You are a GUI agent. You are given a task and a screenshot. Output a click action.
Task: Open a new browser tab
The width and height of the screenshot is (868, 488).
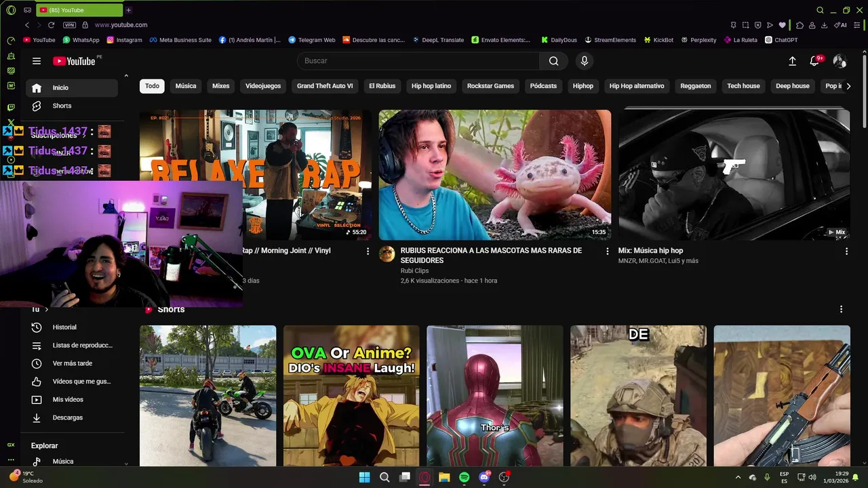coord(128,10)
